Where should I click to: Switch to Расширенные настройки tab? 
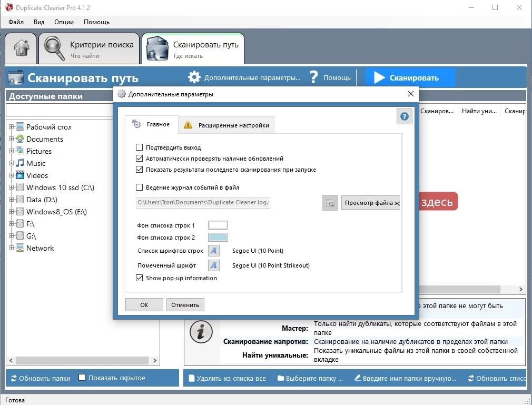point(226,125)
